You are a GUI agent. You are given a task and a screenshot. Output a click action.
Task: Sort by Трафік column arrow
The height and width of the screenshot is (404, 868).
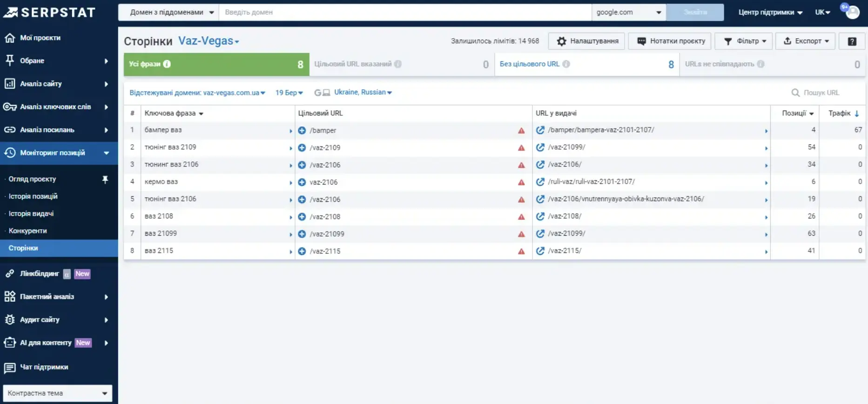(856, 113)
